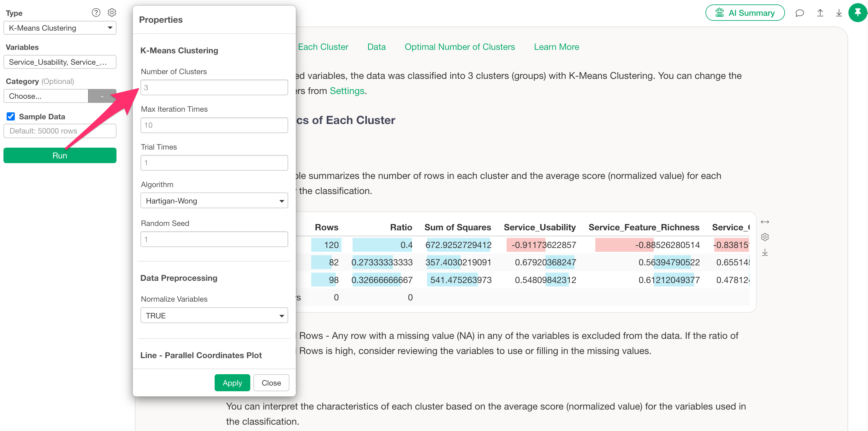Download the summary table data

(x=764, y=252)
